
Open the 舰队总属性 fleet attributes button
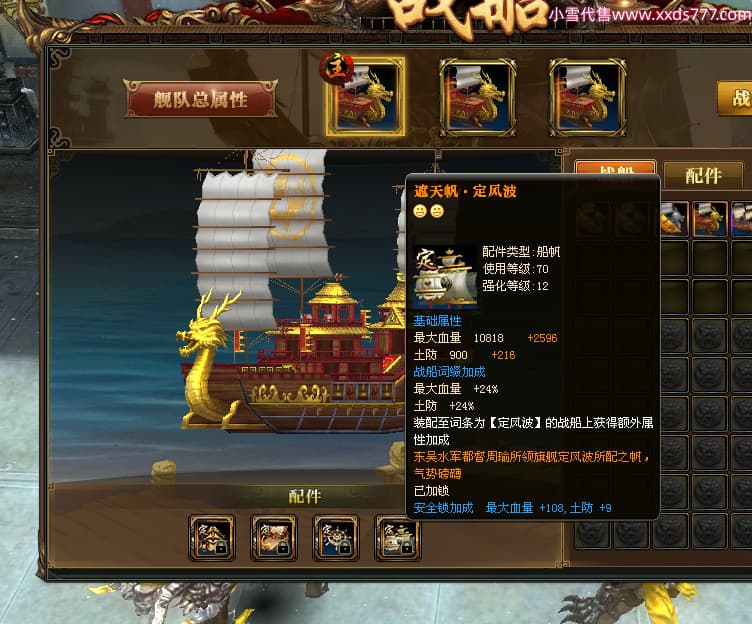200,99
